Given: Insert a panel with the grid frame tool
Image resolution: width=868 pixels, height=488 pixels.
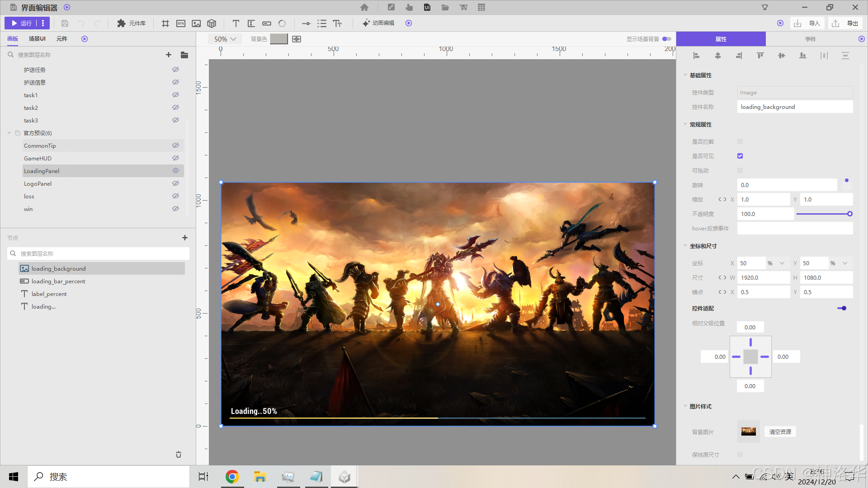Looking at the screenshot, I should click(165, 23).
